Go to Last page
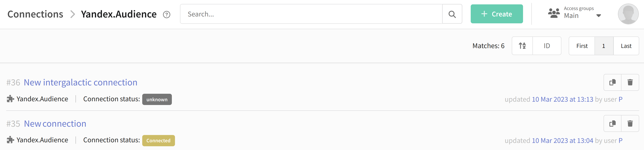Image resolution: width=644 pixels, height=150 pixels. click(626, 46)
